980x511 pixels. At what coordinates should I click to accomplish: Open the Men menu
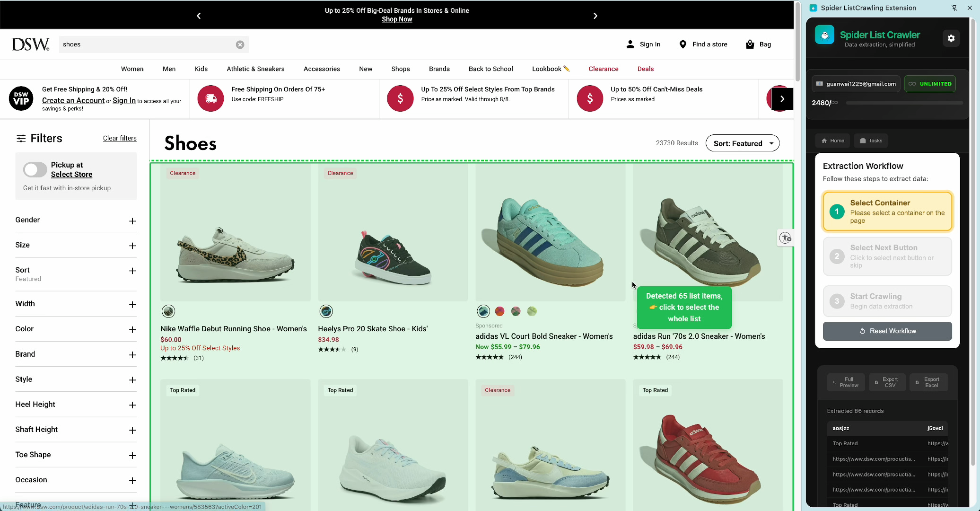(x=169, y=69)
